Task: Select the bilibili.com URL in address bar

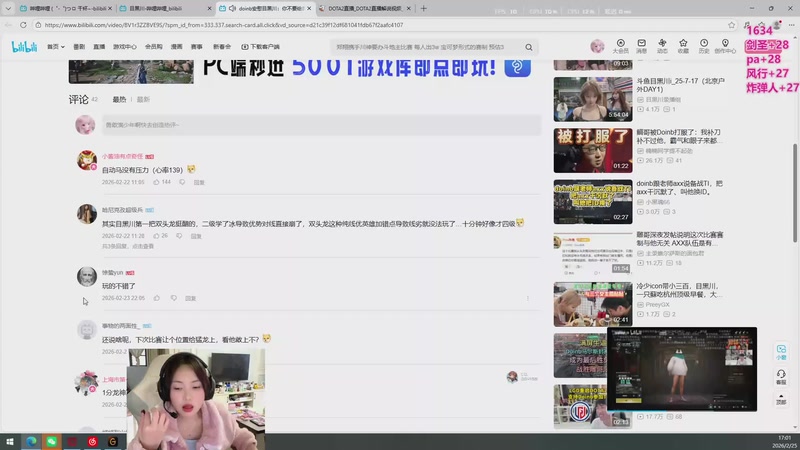Action: click(224, 24)
